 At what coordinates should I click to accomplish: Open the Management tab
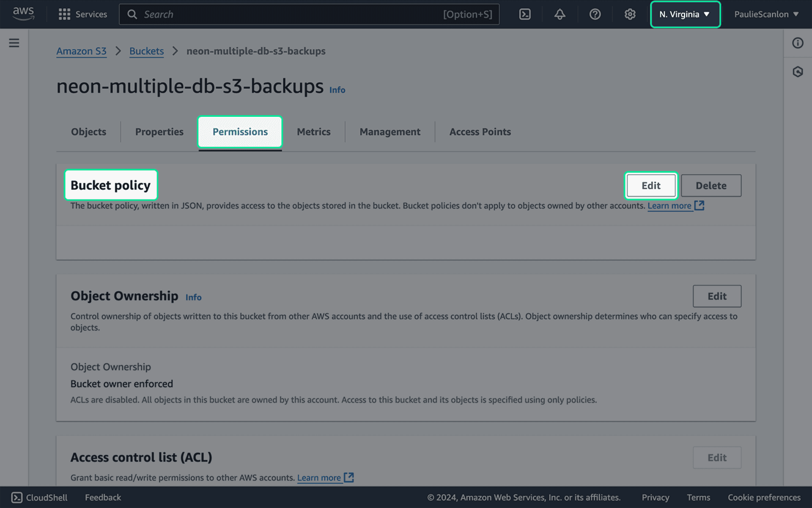390,132
